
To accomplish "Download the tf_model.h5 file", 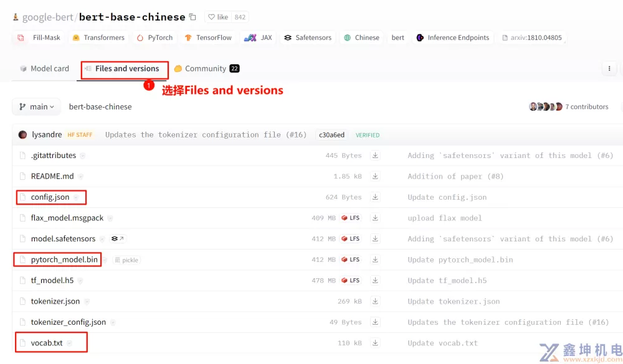I will [375, 281].
